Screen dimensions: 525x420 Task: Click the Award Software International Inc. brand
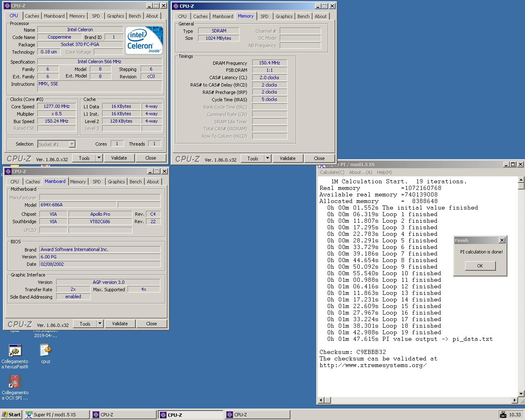coord(100,249)
